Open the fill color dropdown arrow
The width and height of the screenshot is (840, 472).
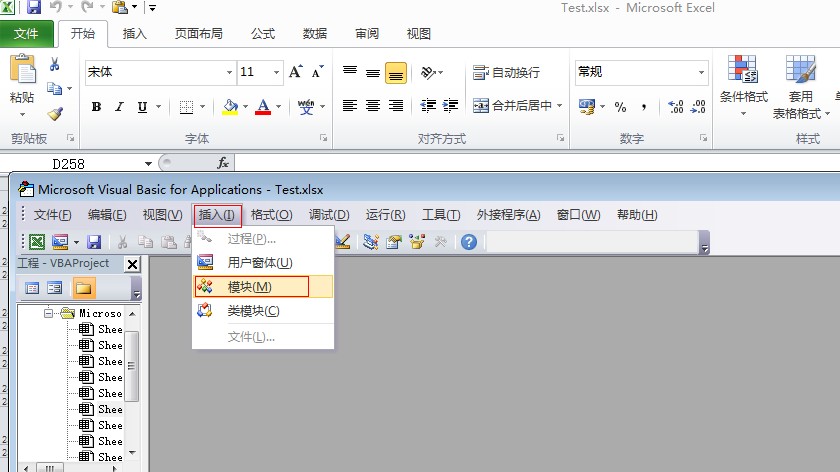[x=245, y=107]
